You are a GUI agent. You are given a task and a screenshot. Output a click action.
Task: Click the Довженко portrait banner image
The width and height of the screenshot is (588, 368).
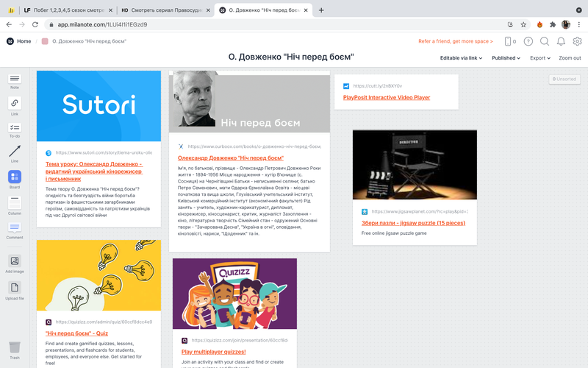[249, 102]
